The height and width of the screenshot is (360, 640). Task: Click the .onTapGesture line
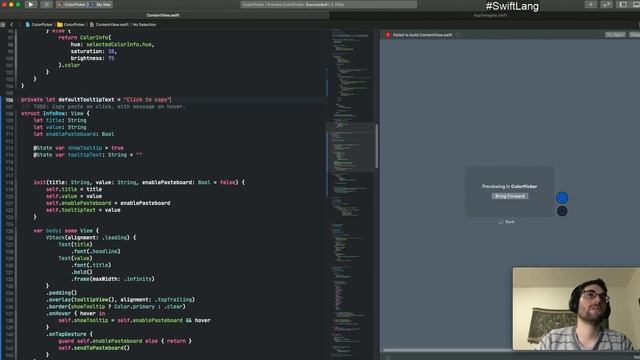pos(69,334)
